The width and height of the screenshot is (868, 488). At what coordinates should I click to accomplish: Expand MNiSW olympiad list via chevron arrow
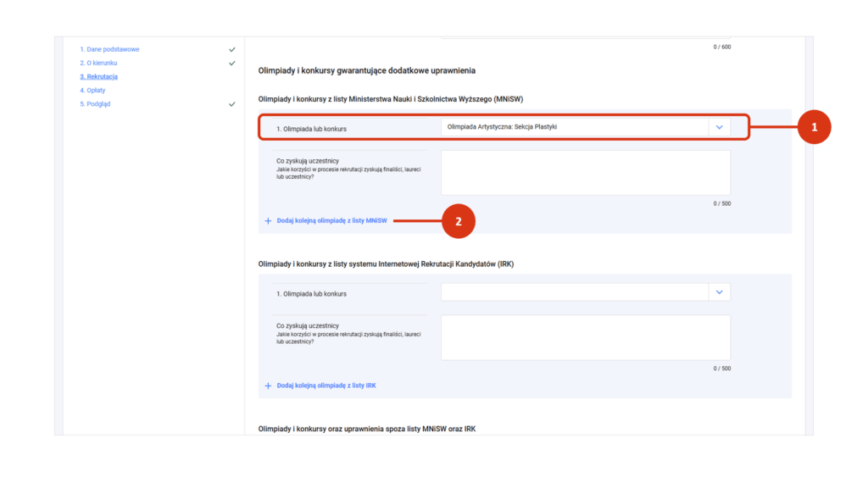(719, 127)
